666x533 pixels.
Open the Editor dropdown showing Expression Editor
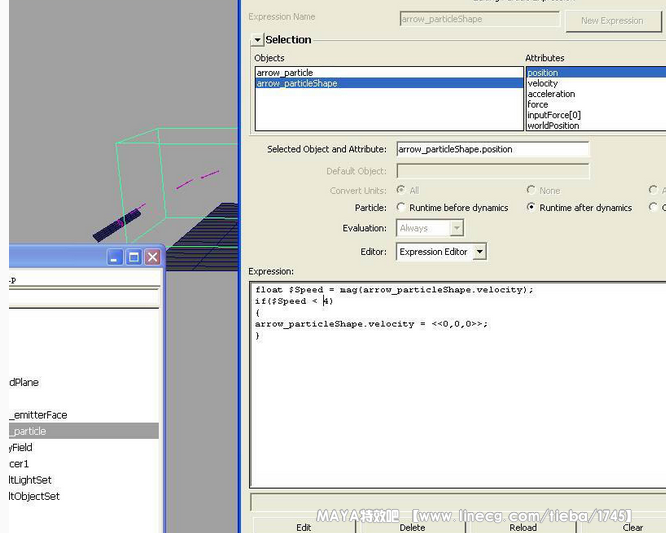click(441, 251)
